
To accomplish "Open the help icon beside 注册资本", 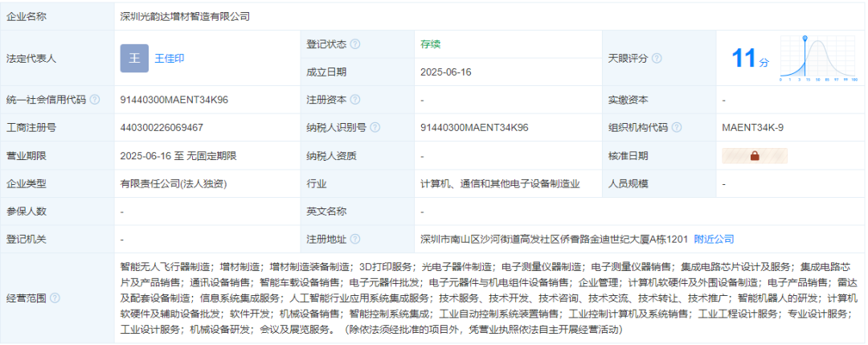I will [x=355, y=100].
